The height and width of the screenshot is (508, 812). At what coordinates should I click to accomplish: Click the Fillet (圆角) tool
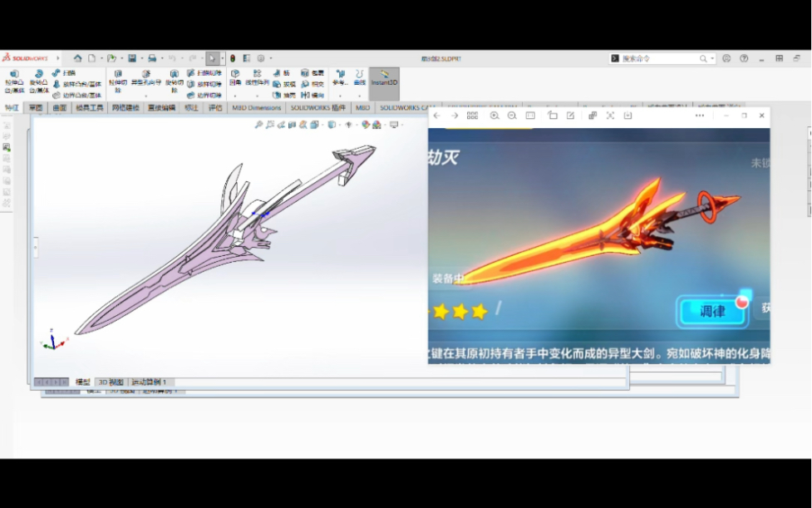235,77
